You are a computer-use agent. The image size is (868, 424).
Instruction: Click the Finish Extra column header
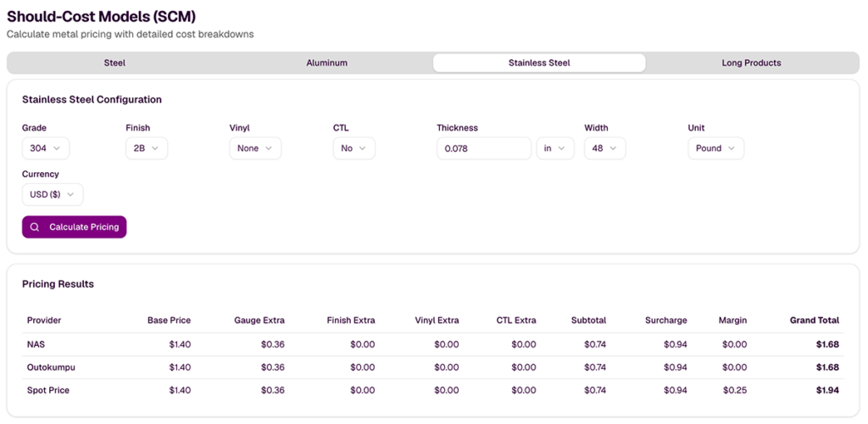[351, 320]
